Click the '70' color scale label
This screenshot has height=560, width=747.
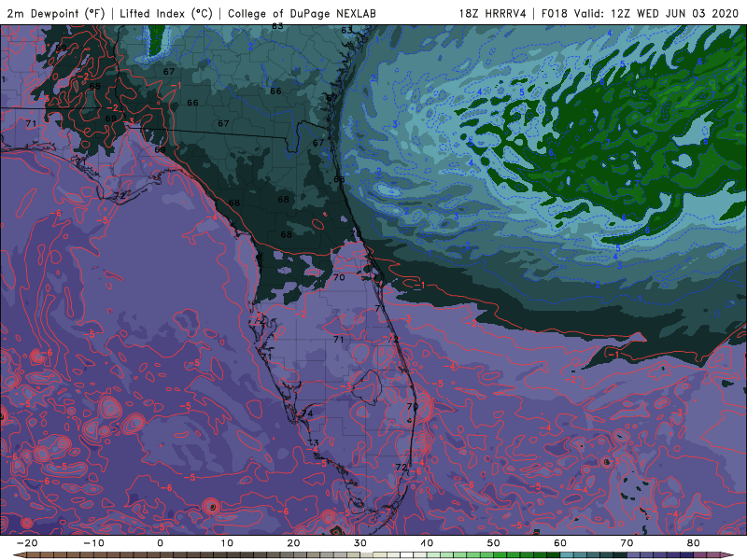coord(627,543)
